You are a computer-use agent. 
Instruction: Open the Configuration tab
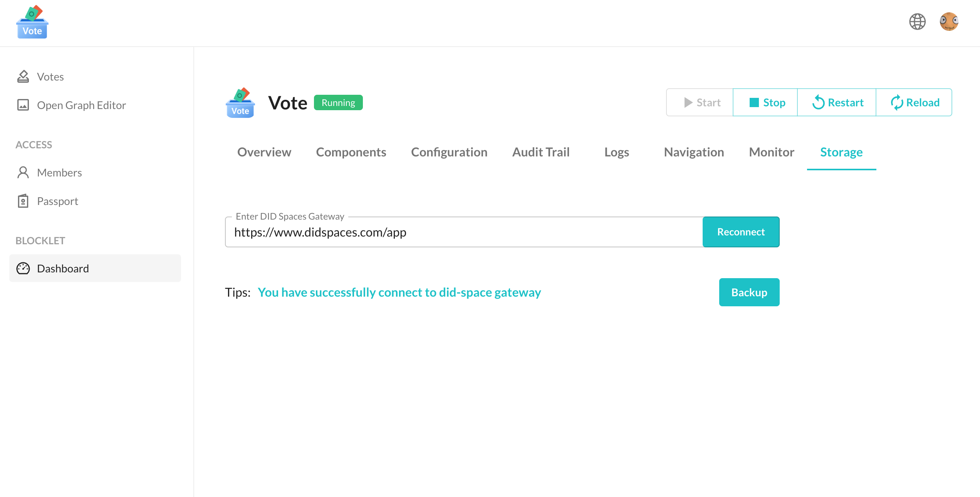[449, 152]
